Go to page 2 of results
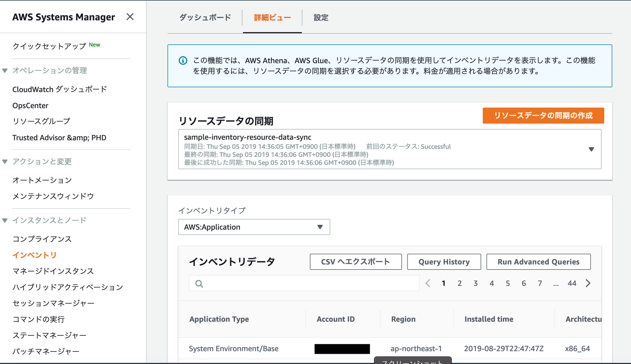Viewport: 631px width, 364px height. pos(459,283)
